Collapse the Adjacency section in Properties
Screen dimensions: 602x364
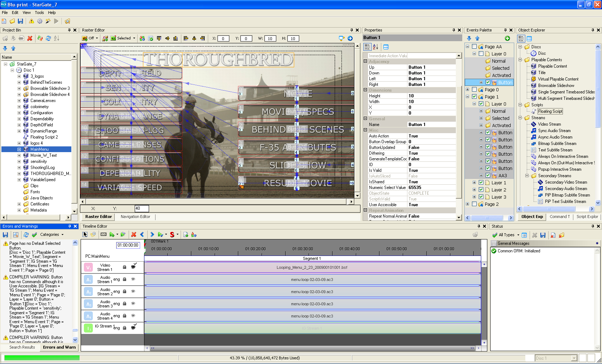pyautogui.click(x=365, y=61)
